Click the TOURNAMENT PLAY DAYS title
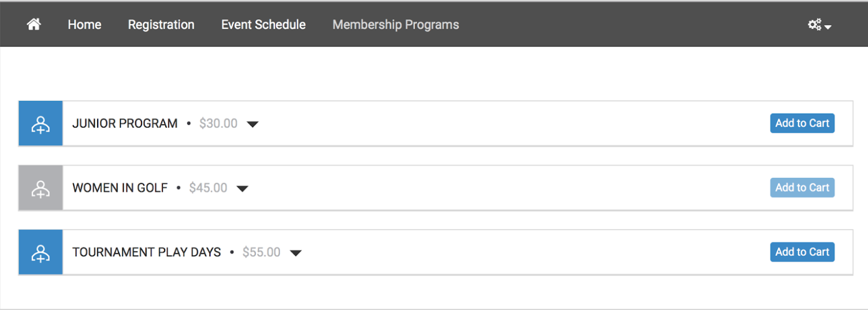 click(147, 252)
